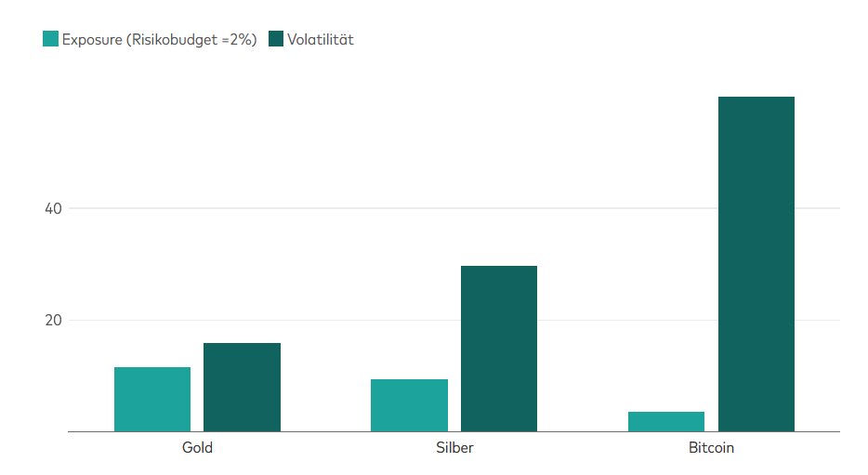Toggle the Exposure (Risikobudget =2%) legend label
Image resolution: width=868 pixels, height=475 pixels.
pyautogui.click(x=160, y=40)
